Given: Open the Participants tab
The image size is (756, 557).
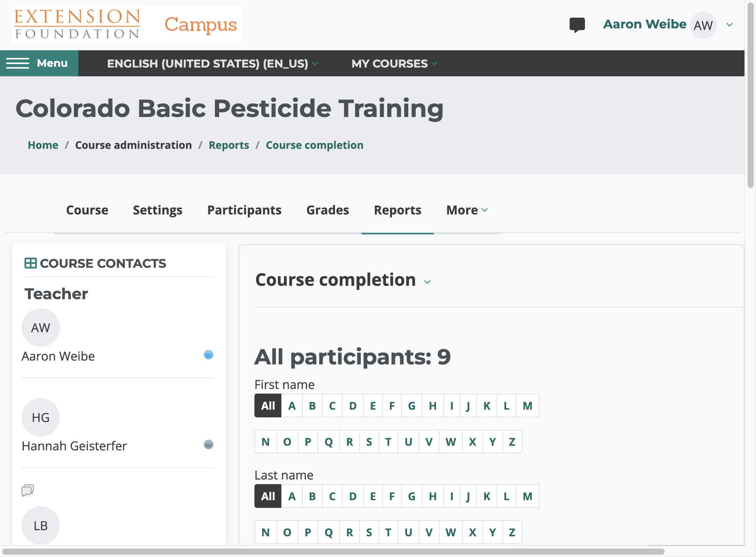Looking at the screenshot, I should [x=244, y=210].
